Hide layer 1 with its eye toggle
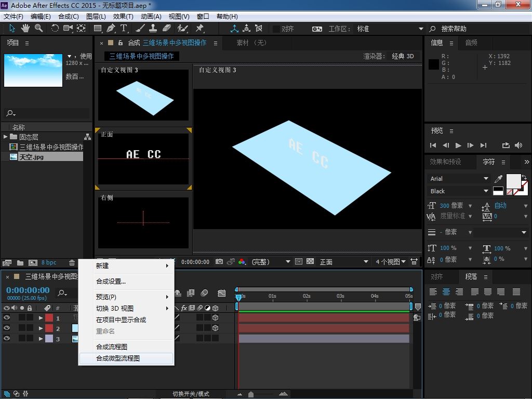Viewport: 532px width, 399px height. click(x=6, y=317)
